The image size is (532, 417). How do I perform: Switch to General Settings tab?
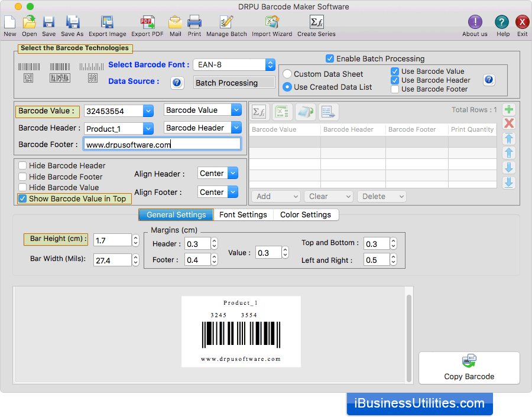click(x=176, y=214)
